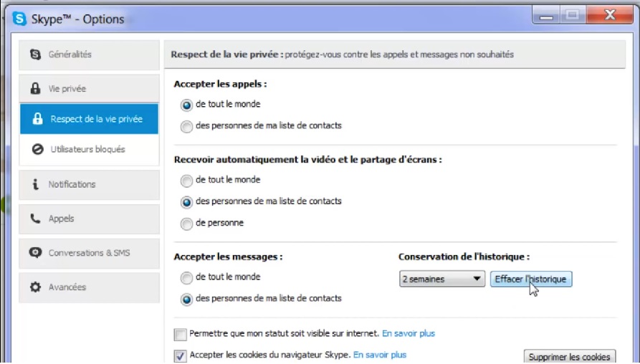Click the chat bubble icon beside Conversations & SMS

pos(36,253)
